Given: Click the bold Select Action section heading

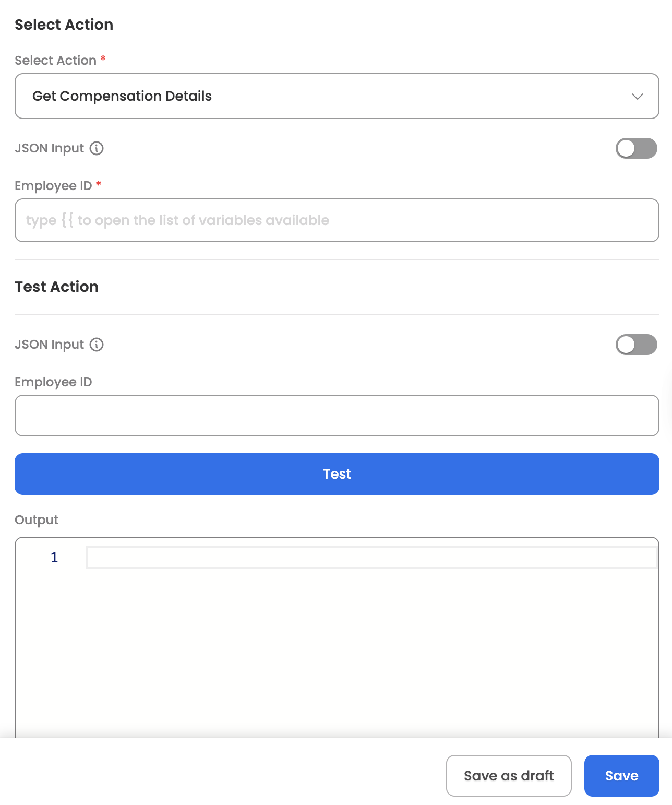Looking at the screenshot, I should [64, 25].
